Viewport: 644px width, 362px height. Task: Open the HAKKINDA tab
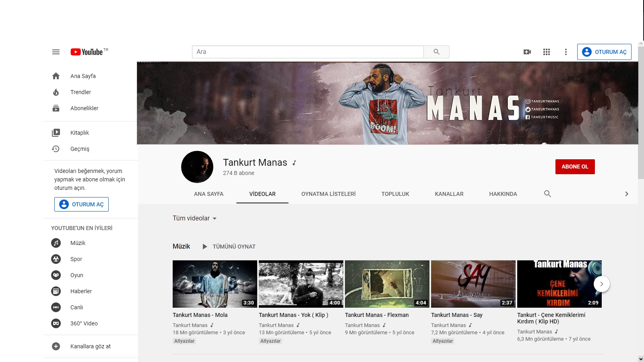[503, 194]
